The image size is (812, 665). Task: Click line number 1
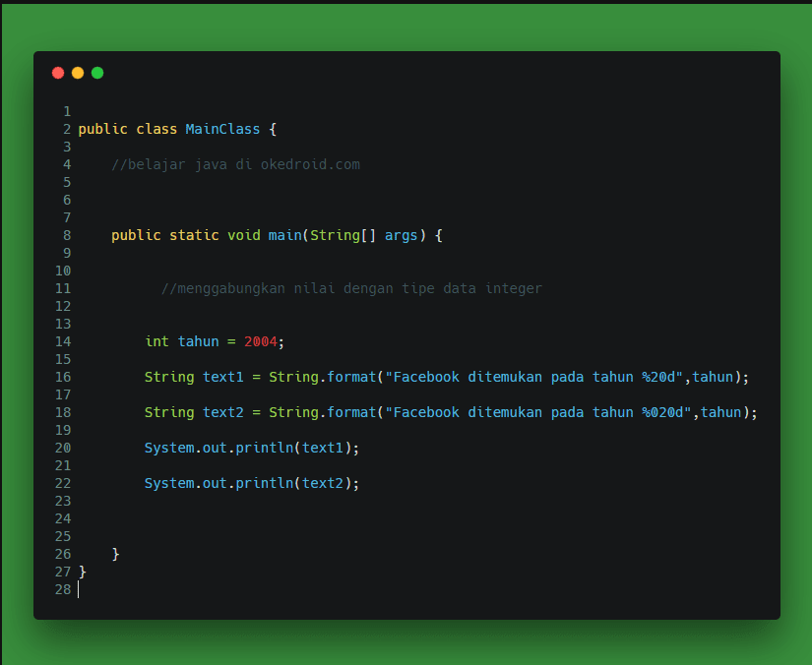click(x=67, y=111)
